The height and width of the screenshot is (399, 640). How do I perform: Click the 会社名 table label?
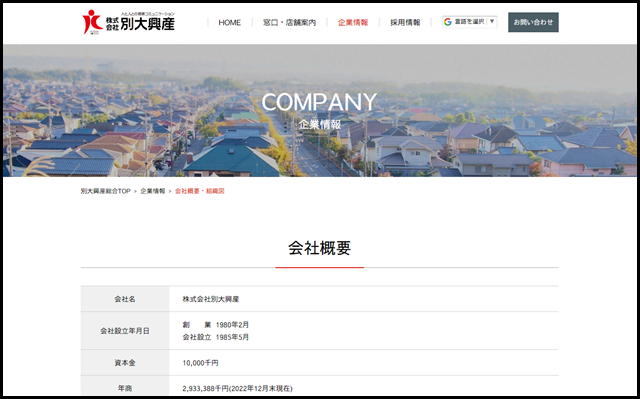coord(125,299)
